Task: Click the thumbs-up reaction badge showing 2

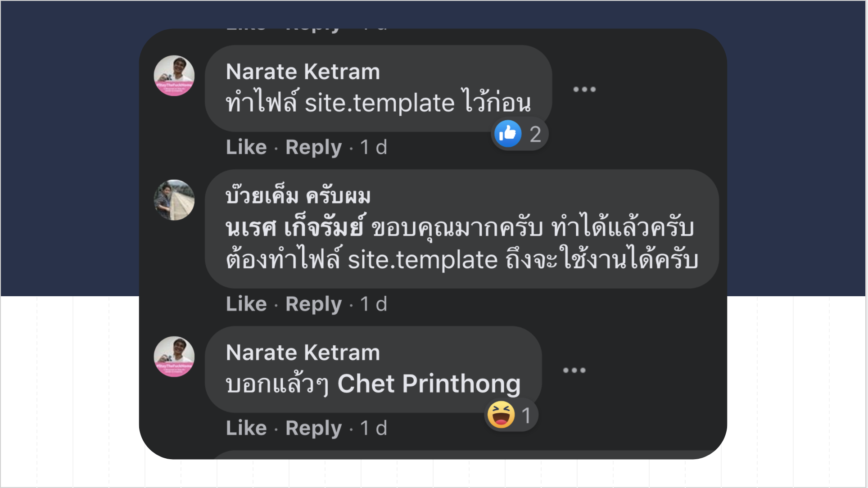Action: (x=519, y=134)
